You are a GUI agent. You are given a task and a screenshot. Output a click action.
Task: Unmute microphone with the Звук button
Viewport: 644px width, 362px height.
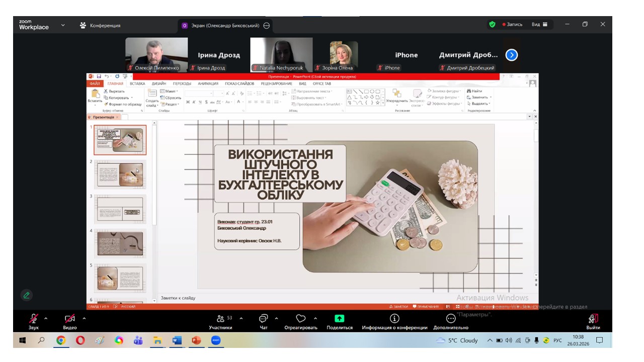pyautogui.click(x=33, y=319)
